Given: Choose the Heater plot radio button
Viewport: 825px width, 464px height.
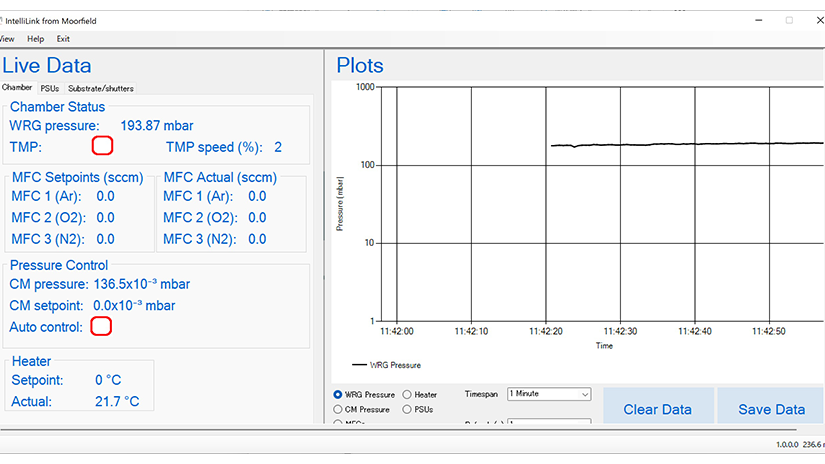Looking at the screenshot, I should (407, 395).
